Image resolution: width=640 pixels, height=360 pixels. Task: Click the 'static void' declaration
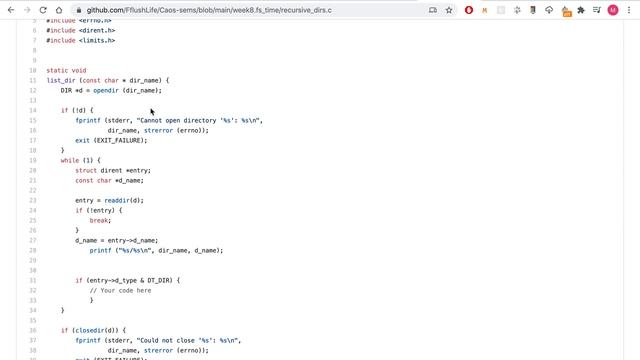tap(66, 70)
